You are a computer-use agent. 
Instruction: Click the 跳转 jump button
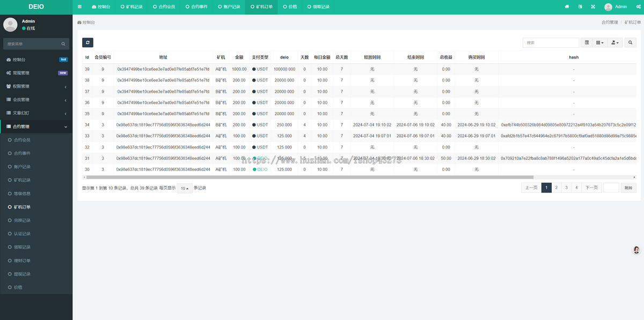point(628,188)
